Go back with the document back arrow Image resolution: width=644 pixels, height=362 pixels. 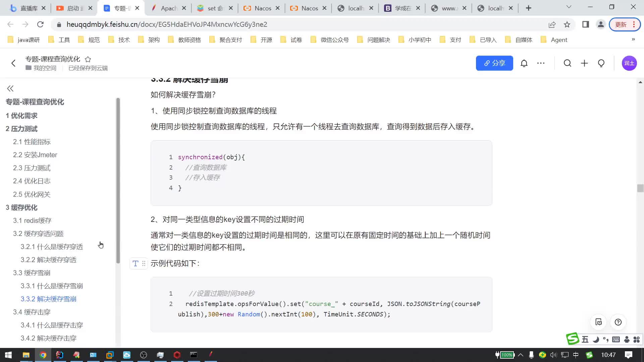click(x=13, y=63)
